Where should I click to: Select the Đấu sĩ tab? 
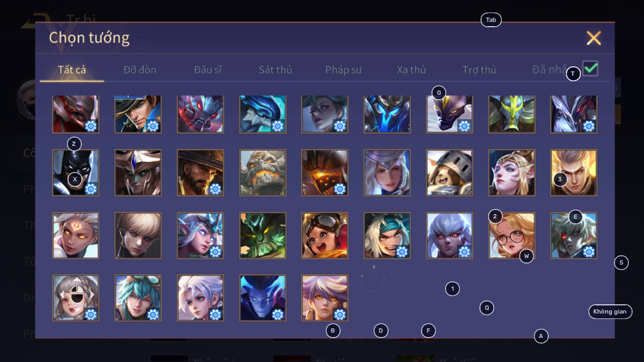click(208, 70)
